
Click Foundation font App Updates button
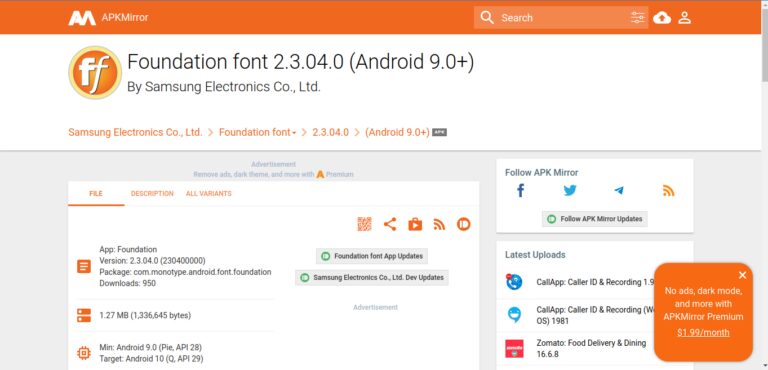coord(372,256)
